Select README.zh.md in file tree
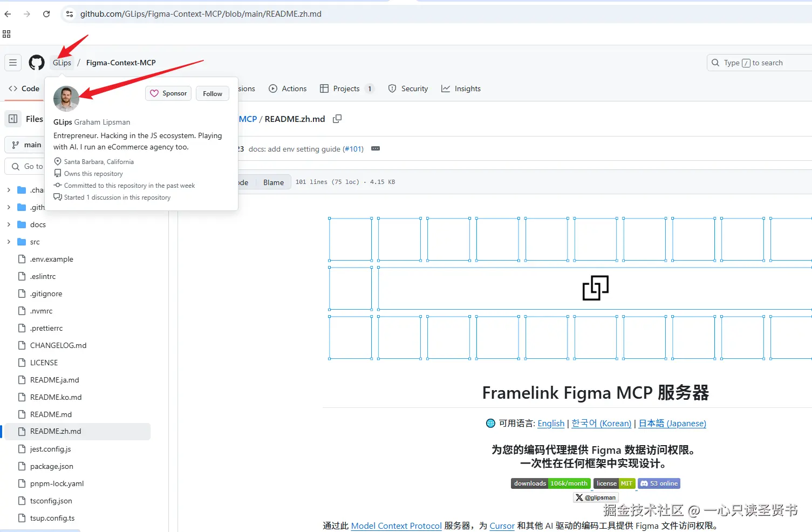Screen dimensions: 812x532 [77, 431]
